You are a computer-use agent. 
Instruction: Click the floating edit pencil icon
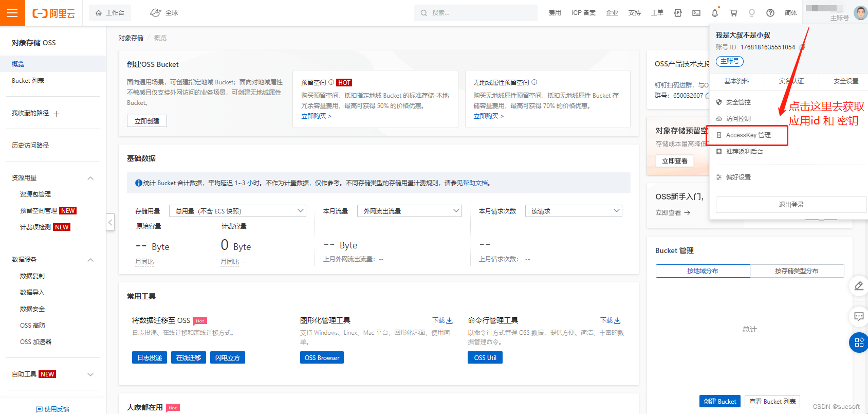click(859, 286)
